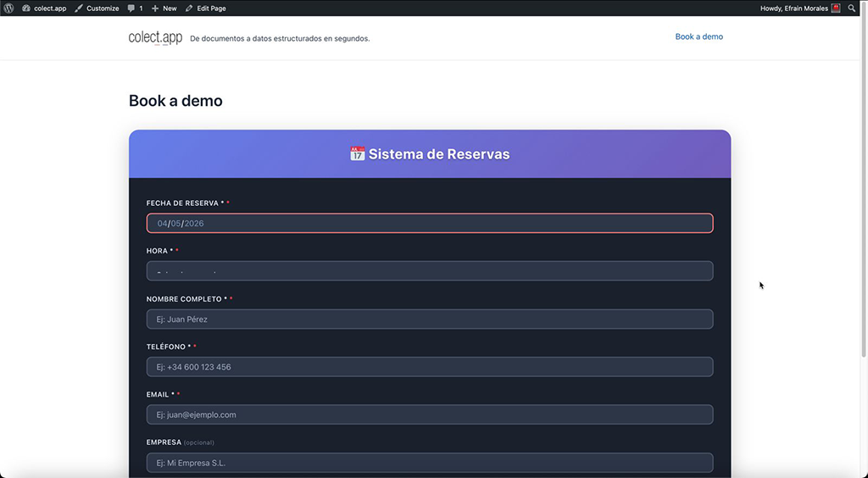Image resolution: width=868 pixels, height=478 pixels.
Task: Open the comments bubble showing 1
Action: [x=135, y=8]
